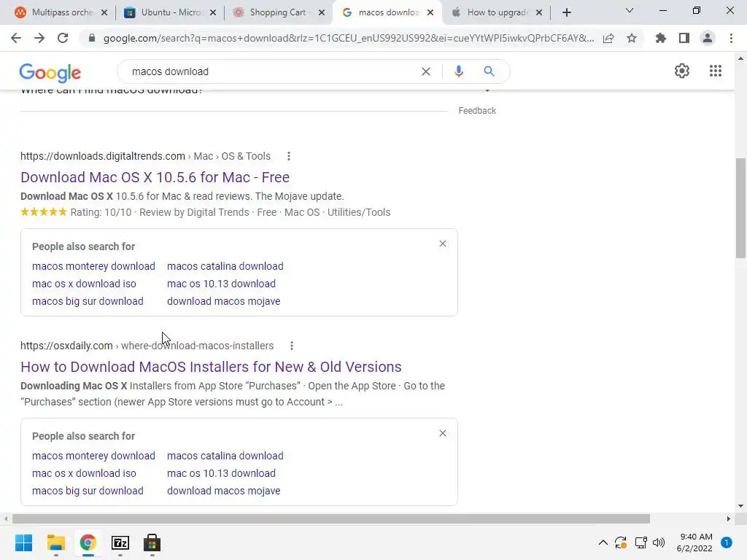Reload the Google search page

tap(63, 38)
